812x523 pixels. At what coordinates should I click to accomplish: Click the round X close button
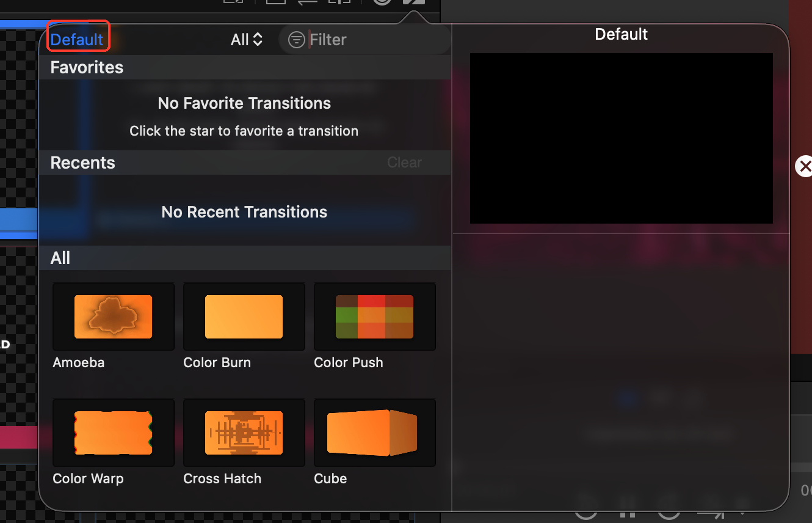[x=805, y=166]
